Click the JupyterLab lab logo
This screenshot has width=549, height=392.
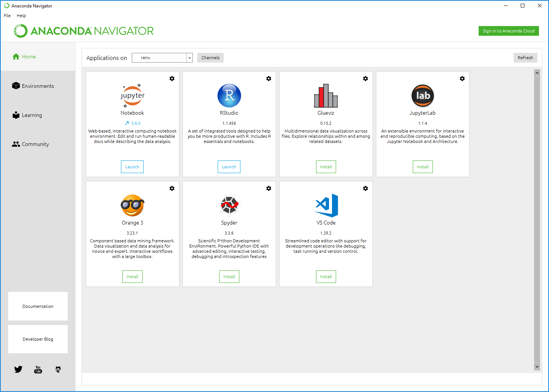pos(423,96)
